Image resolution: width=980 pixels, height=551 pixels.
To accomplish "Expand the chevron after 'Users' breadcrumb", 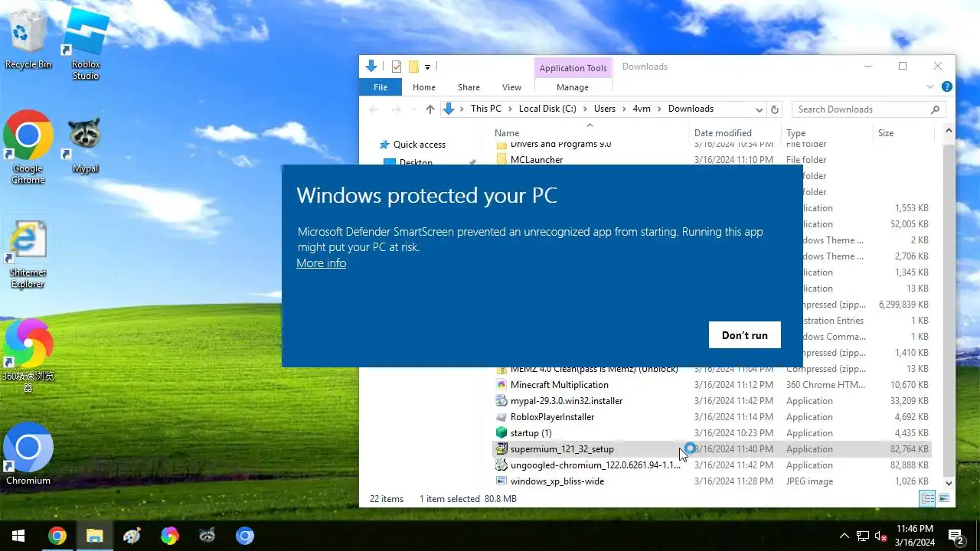I will [624, 109].
